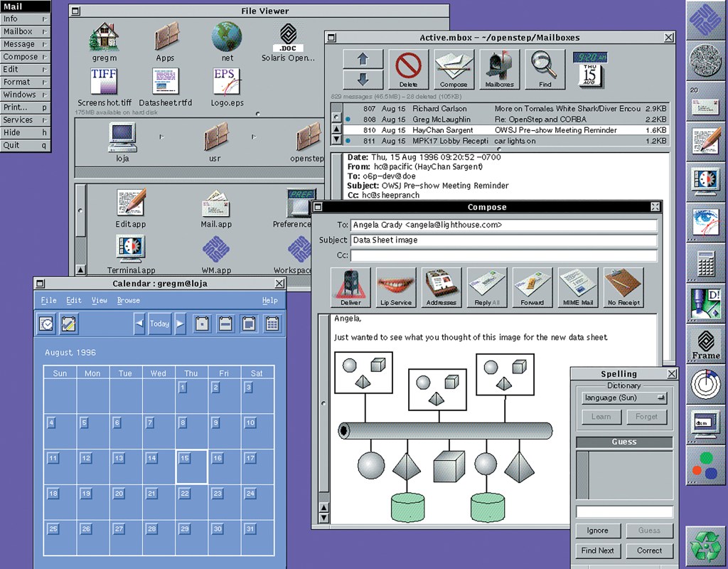Open the Info item in the Mail menu
This screenshot has width=728, height=569.
[25, 19]
